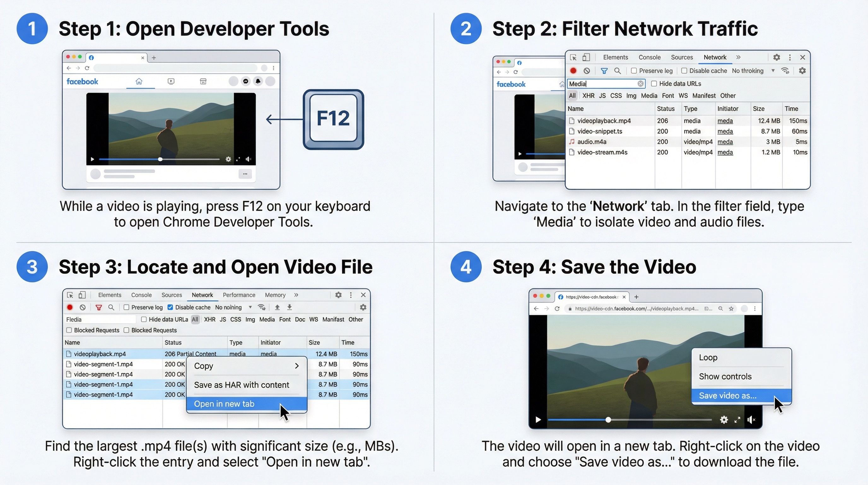Image resolution: width=868 pixels, height=485 pixels.
Task: Click the clear network log icon
Action: [x=587, y=70]
